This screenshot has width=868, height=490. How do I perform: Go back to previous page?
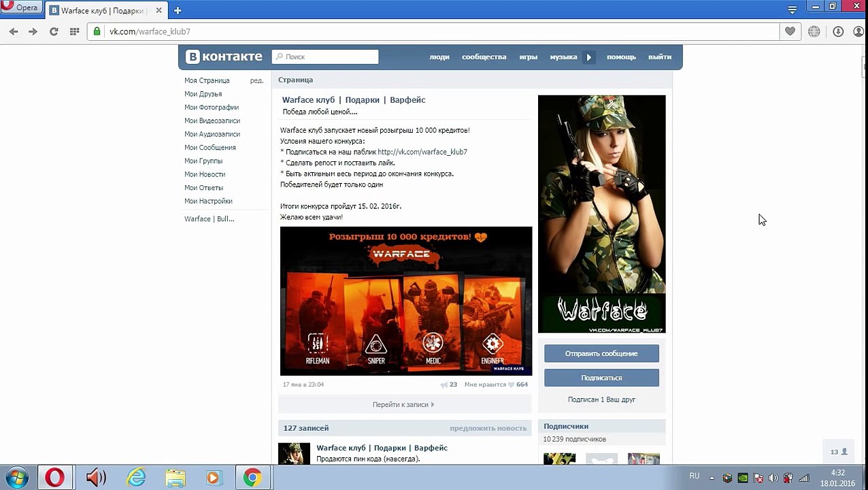click(14, 31)
